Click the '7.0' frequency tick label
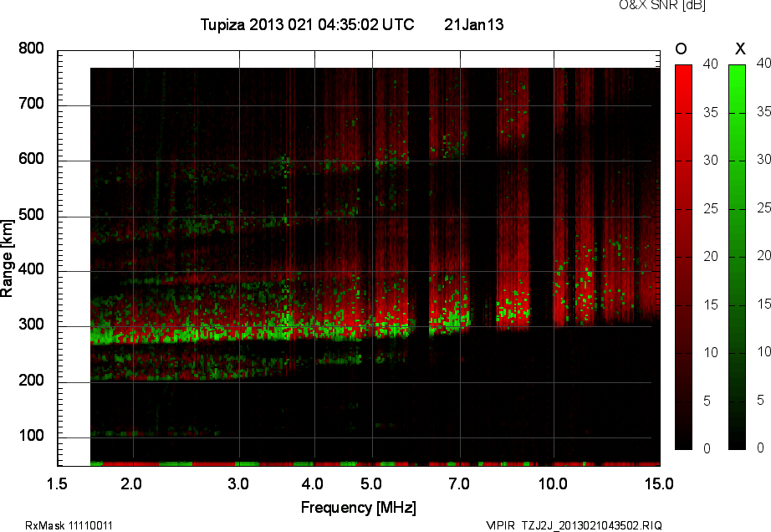This screenshot has width=771, height=532. [459, 483]
